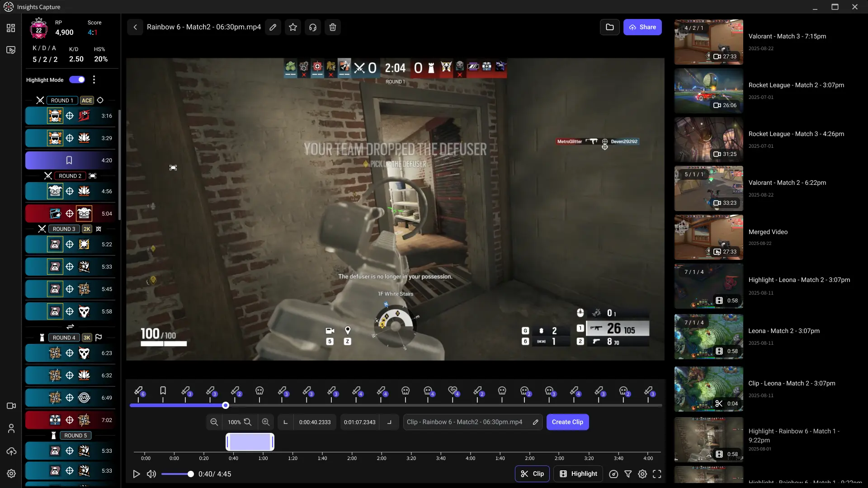Open the three-dot menu beside Highlight Mode
This screenshot has width=868, height=488.
point(94,80)
